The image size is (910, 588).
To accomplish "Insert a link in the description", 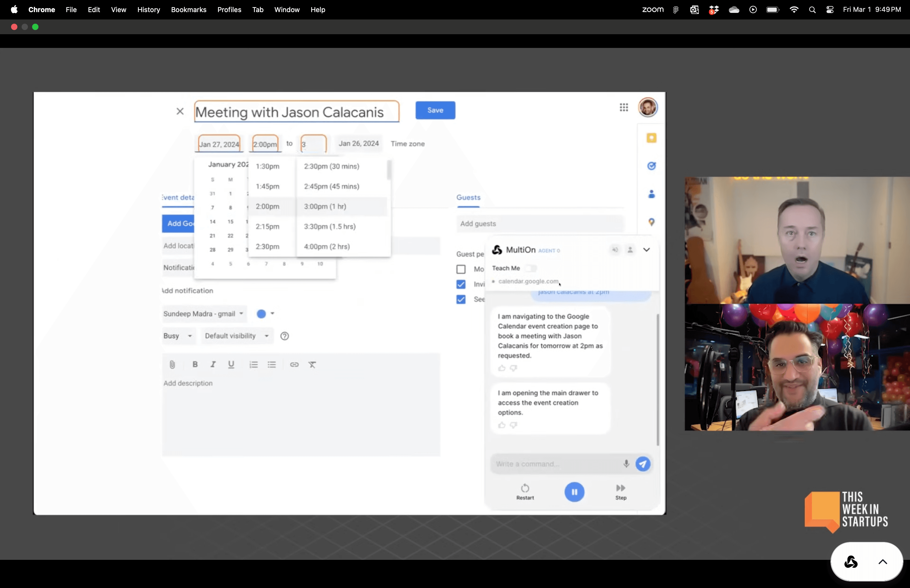I will click(294, 364).
